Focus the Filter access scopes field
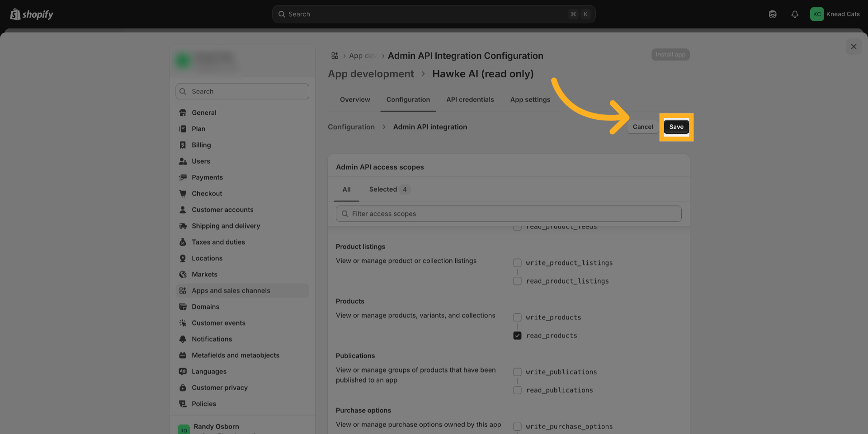The image size is (868, 434). click(508, 214)
